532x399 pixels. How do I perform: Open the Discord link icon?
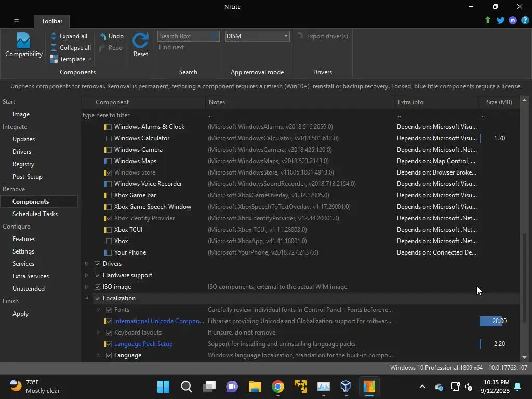click(x=513, y=20)
